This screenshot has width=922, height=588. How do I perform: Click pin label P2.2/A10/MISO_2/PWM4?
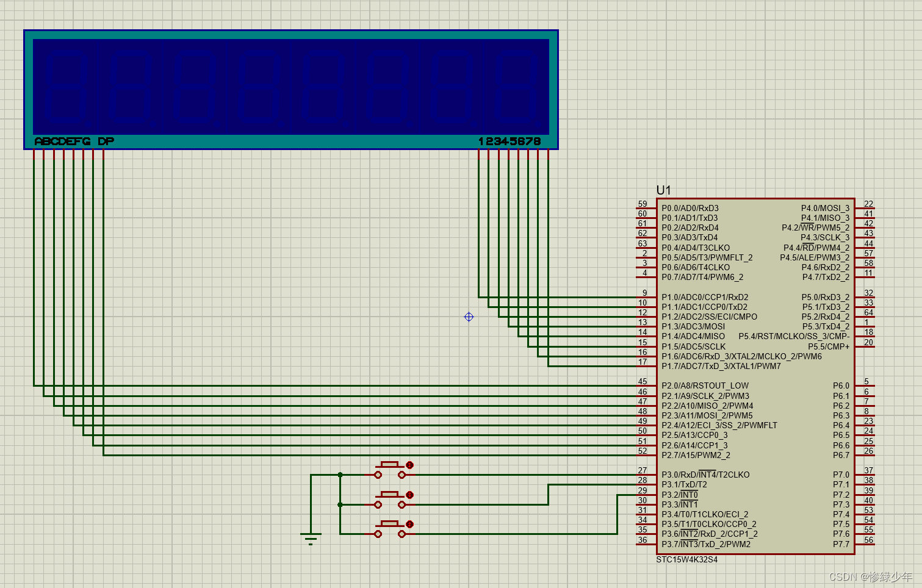(x=707, y=406)
